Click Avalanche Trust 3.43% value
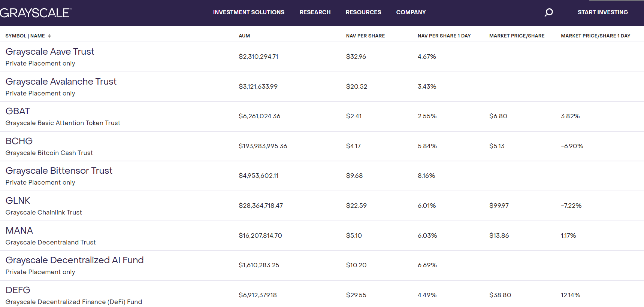This screenshot has width=644, height=307. coord(427,86)
